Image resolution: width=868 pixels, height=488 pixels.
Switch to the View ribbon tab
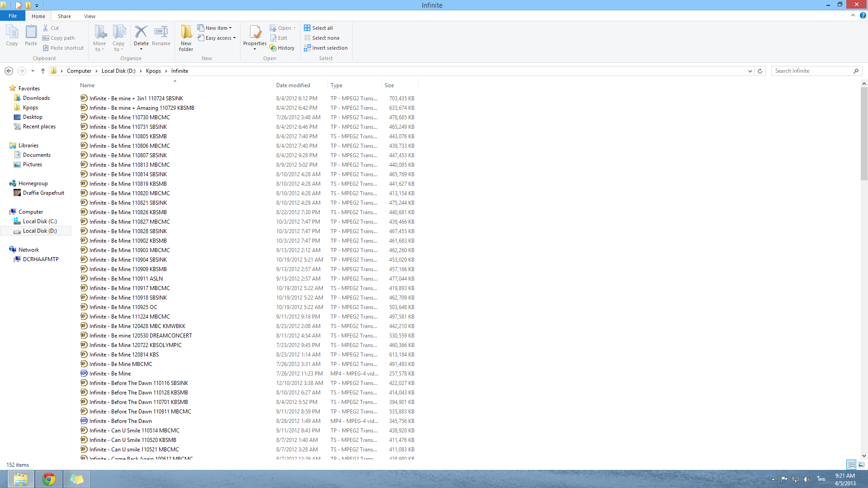[90, 16]
